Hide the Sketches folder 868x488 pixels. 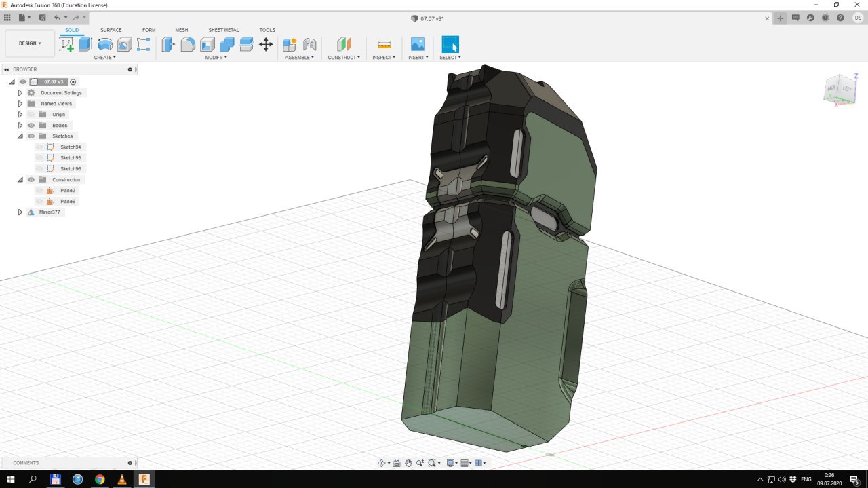pos(31,136)
